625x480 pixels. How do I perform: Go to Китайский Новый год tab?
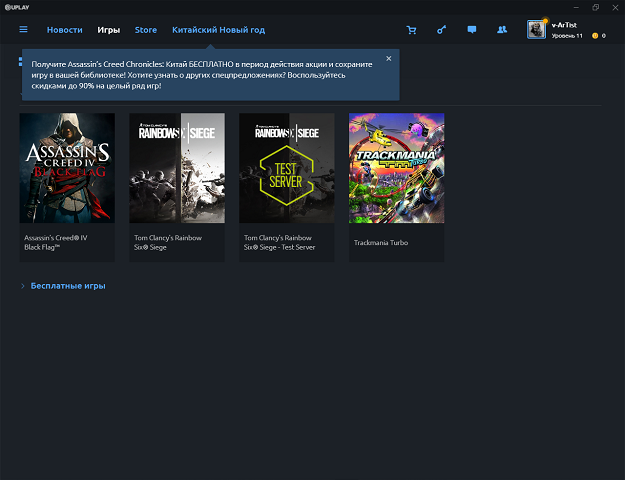(218, 30)
